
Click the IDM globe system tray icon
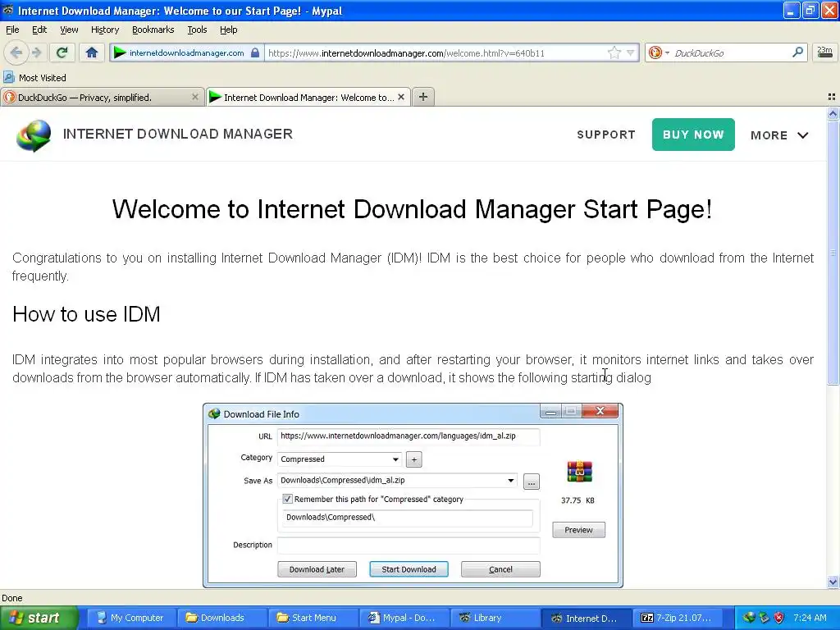[749, 618]
